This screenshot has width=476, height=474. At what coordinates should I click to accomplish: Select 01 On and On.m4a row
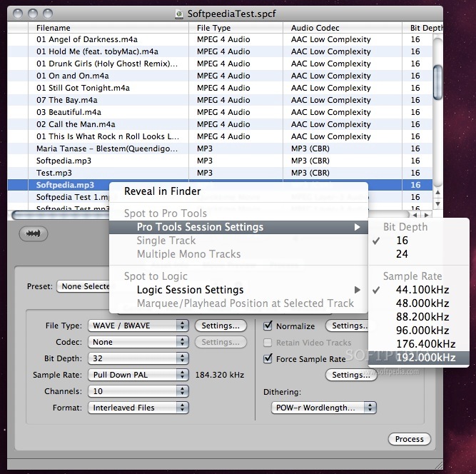tap(220, 76)
